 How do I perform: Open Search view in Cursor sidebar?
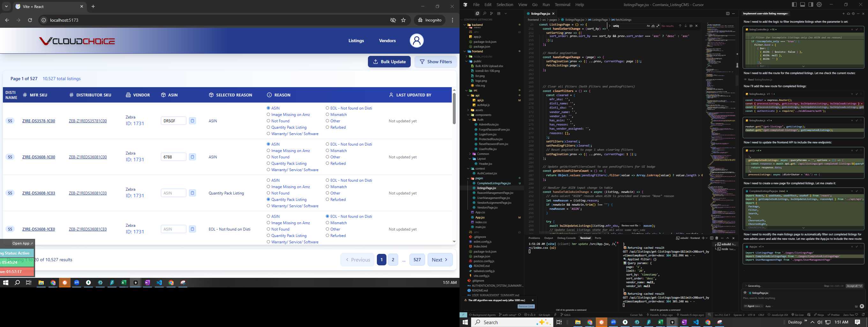point(484,13)
